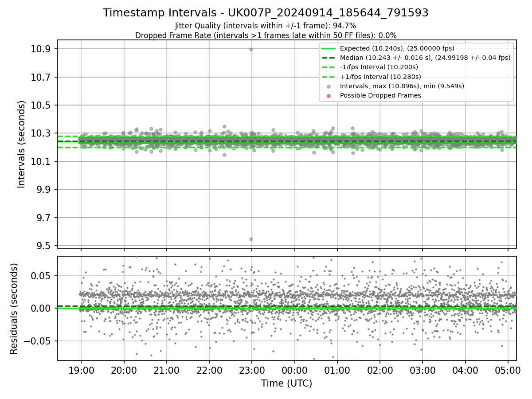532x399 pixels.
Task: Click the plot title 'Timestamp Intervals - UK007P_20240914_185644_791593'
Action: 266,13
